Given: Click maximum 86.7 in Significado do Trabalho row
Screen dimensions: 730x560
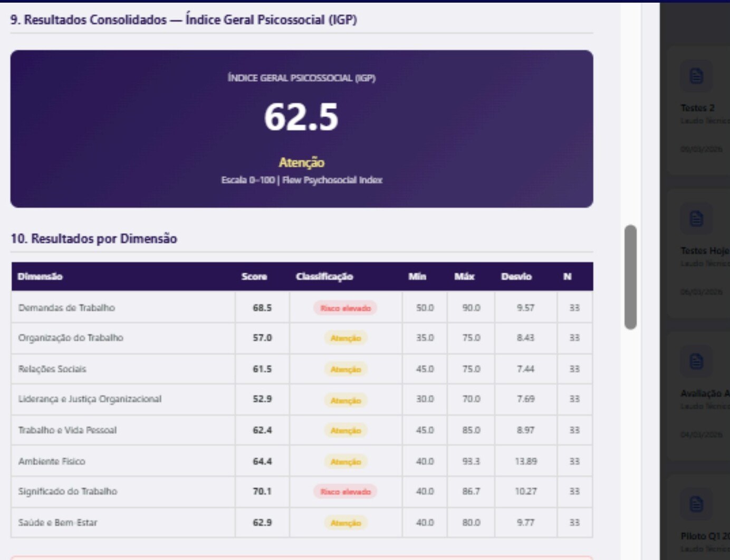Looking at the screenshot, I should click(471, 491).
